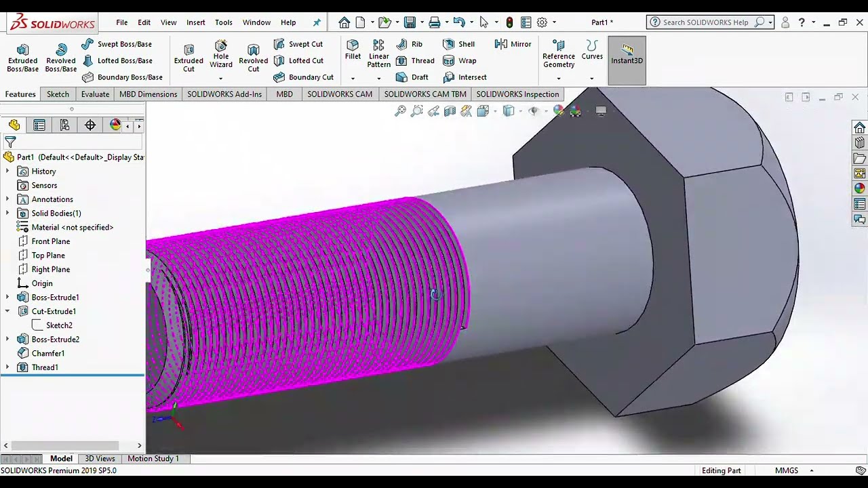Open the FeatureManager design tree tab
This screenshot has width=868, height=488.
click(14, 125)
